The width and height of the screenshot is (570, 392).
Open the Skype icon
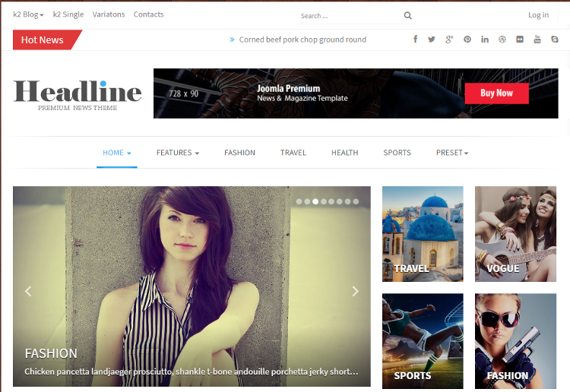(556, 40)
